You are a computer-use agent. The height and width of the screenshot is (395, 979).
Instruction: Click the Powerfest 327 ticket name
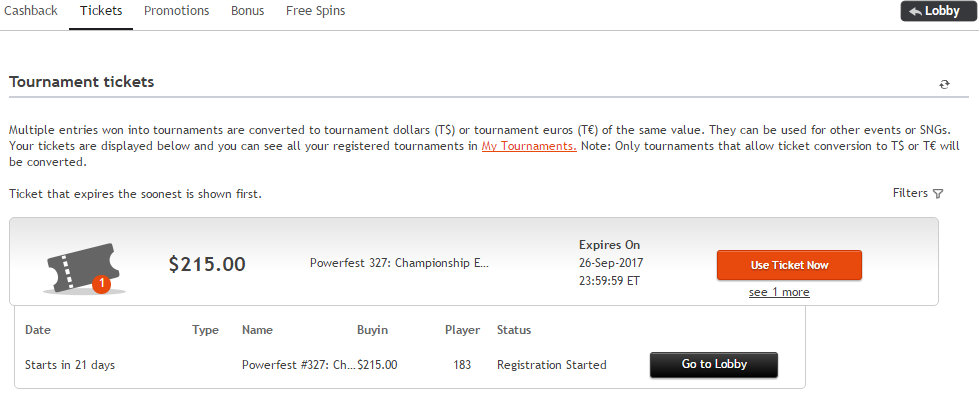click(x=399, y=263)
